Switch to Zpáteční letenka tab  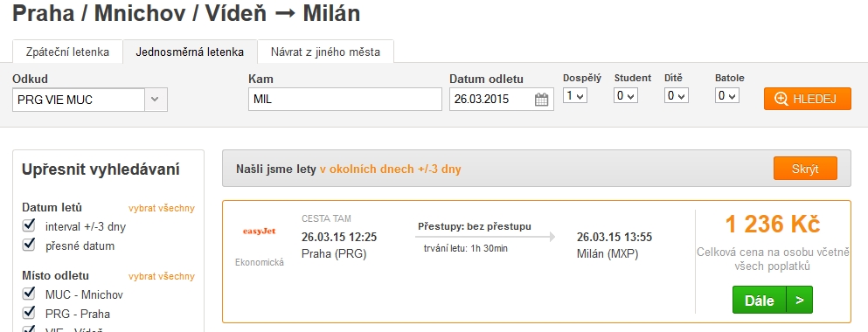tap(67, 52)
